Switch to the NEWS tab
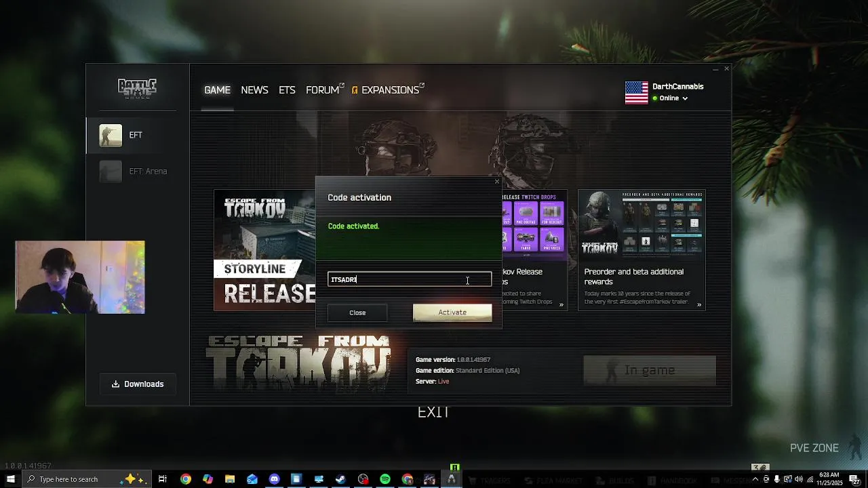Screen dimensions: 868x488 (254, 90)
